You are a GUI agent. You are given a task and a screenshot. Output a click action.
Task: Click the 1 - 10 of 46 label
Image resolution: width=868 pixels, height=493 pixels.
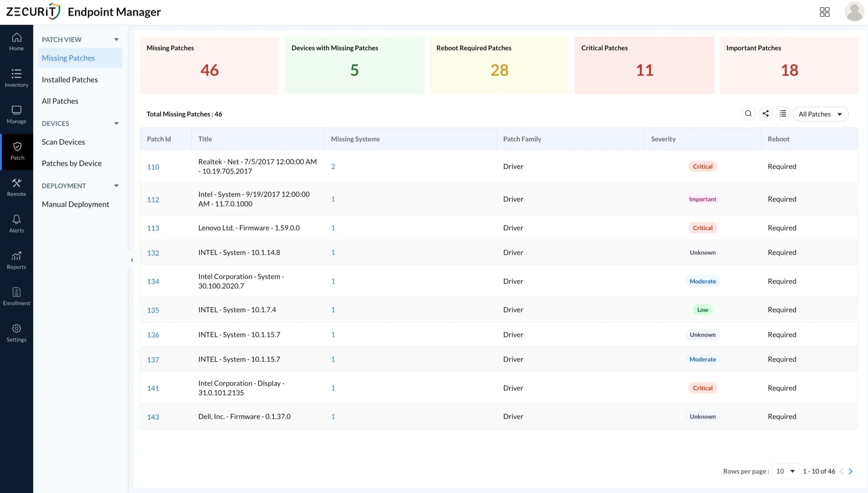[x=819, y=471]
